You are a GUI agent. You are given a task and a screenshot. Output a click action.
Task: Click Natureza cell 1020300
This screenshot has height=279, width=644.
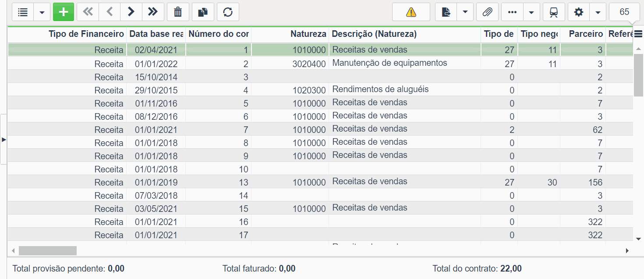pyautogui.click(x=290, y=90)
